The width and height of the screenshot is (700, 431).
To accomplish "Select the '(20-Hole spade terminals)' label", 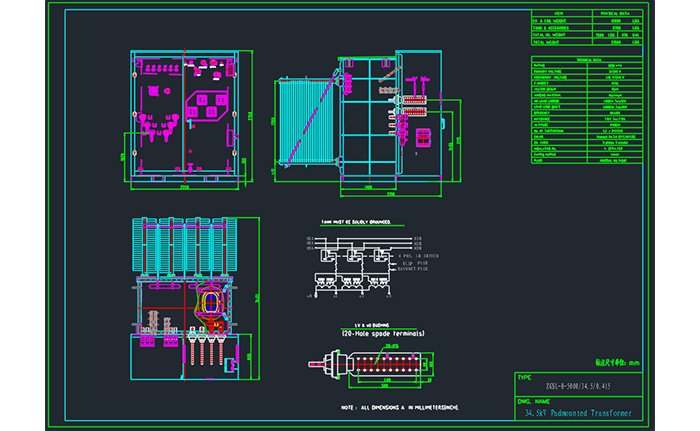I will (372, 333).
